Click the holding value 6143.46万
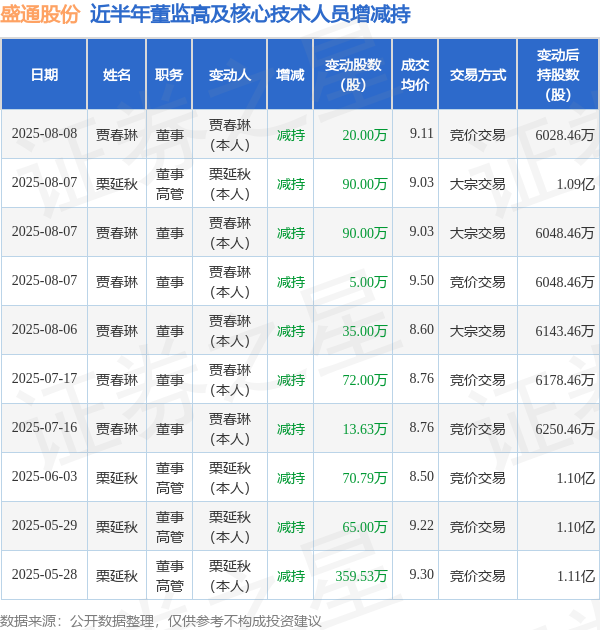Image resolution: width=600 pixels, height=630 pixels. point(565,331)
